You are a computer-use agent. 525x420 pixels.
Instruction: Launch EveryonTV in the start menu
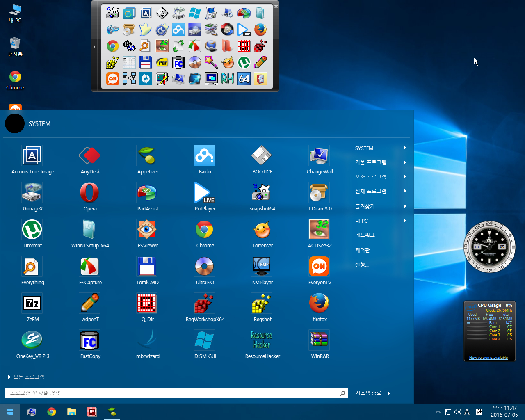click(320, 271)
